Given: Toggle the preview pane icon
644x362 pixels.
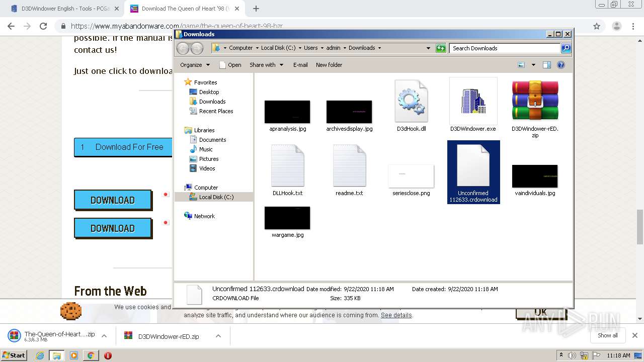Looking at the screenshot, I should click(x=547, y=65).
